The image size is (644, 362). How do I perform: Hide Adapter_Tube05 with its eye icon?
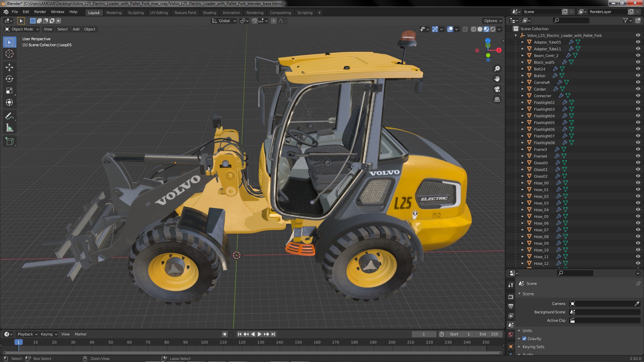coord(638,42)
